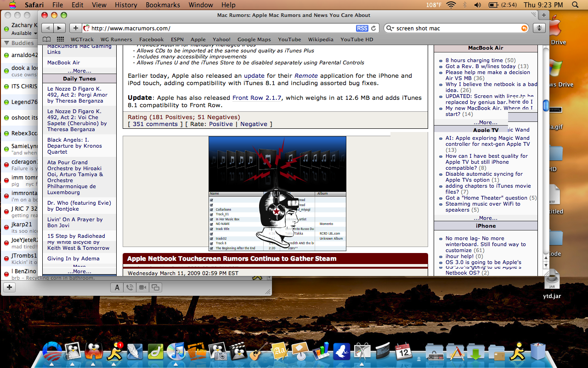Open the 351 comments link

pos(155,124)
